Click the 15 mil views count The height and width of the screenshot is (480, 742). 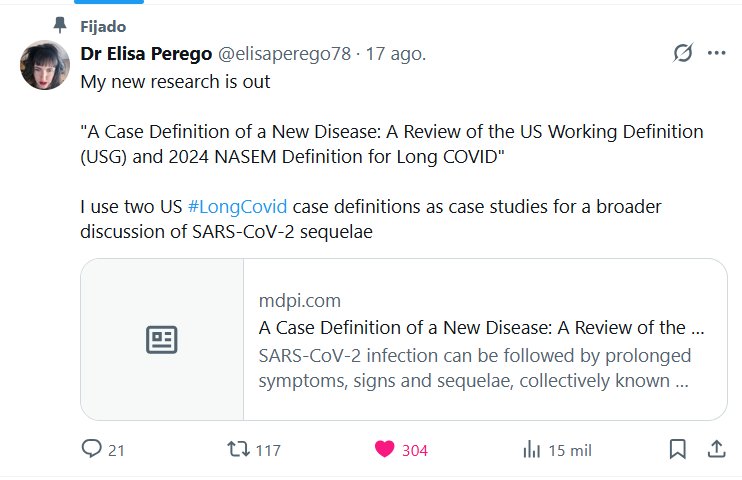point(570,451)
